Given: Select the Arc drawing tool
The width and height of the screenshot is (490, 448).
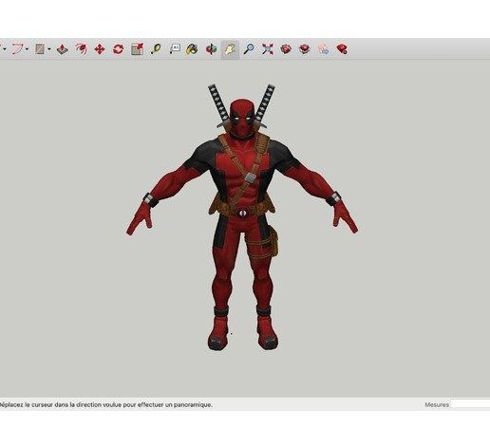Looking at the screenshot, I should (x=18, y=49).
